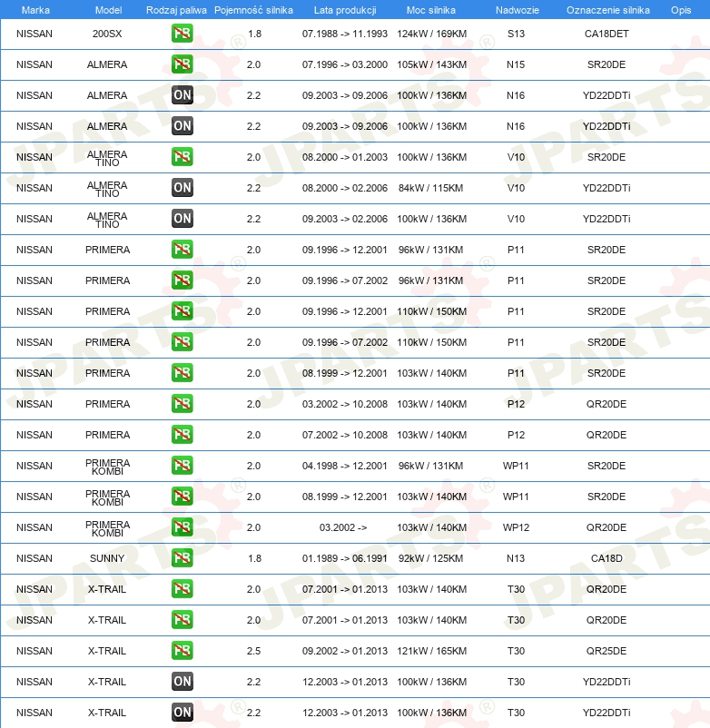The height and width of the screenshot is (728, 710).
Task: Select the 200SX model cell
Action: pyautogui.click(x=107, y=34)
